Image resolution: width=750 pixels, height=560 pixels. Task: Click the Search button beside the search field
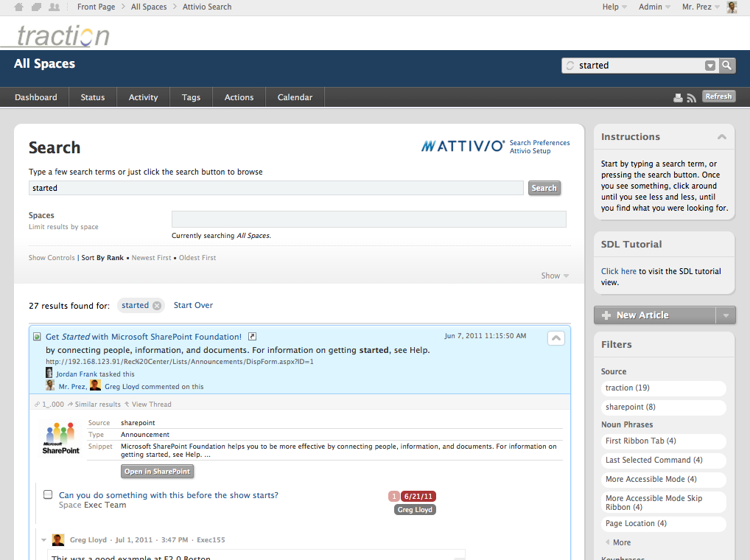click(x=544, y=188)
